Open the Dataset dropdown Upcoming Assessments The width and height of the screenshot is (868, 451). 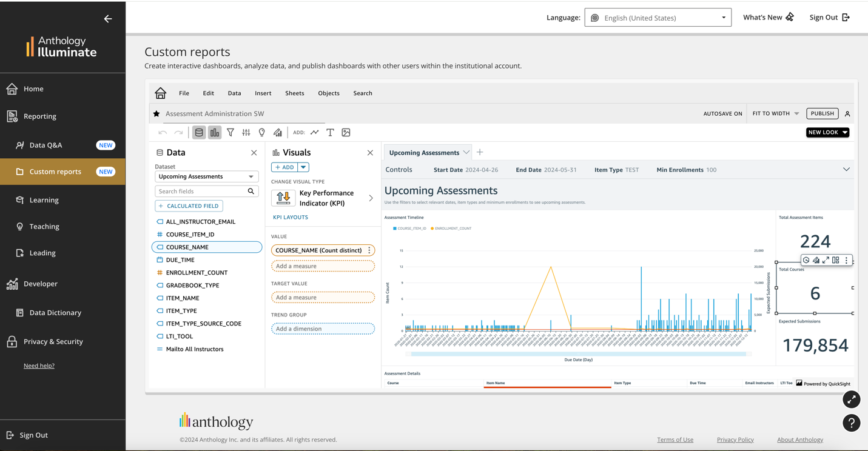pyautogui.click(x=206, y=176)
